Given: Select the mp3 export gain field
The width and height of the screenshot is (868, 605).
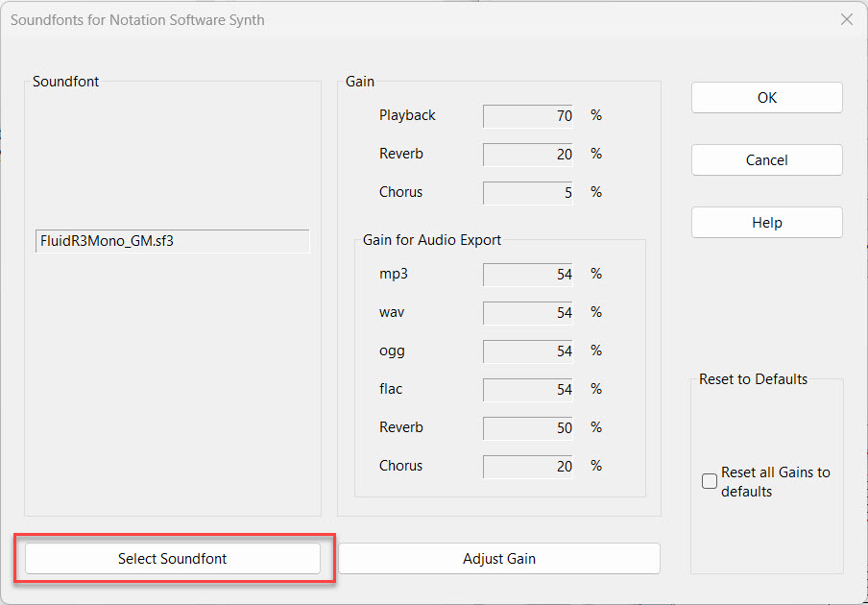Looking at the screenshot, I should (527, 275).
